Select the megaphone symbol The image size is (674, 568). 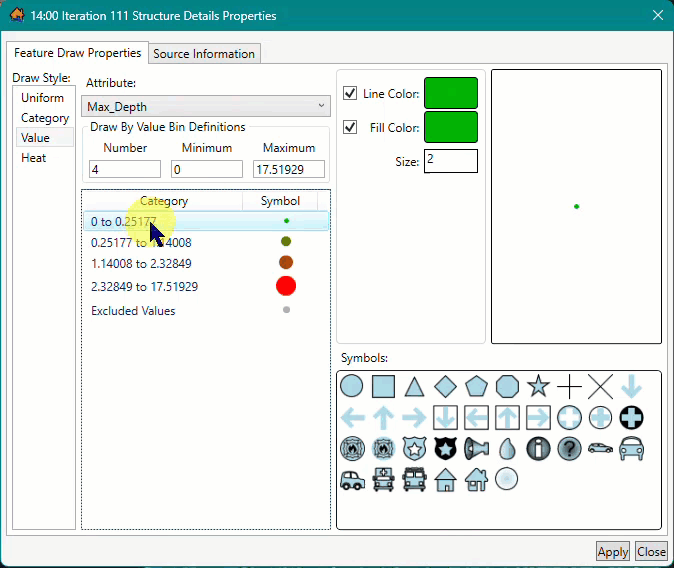[x=476, y=449]
